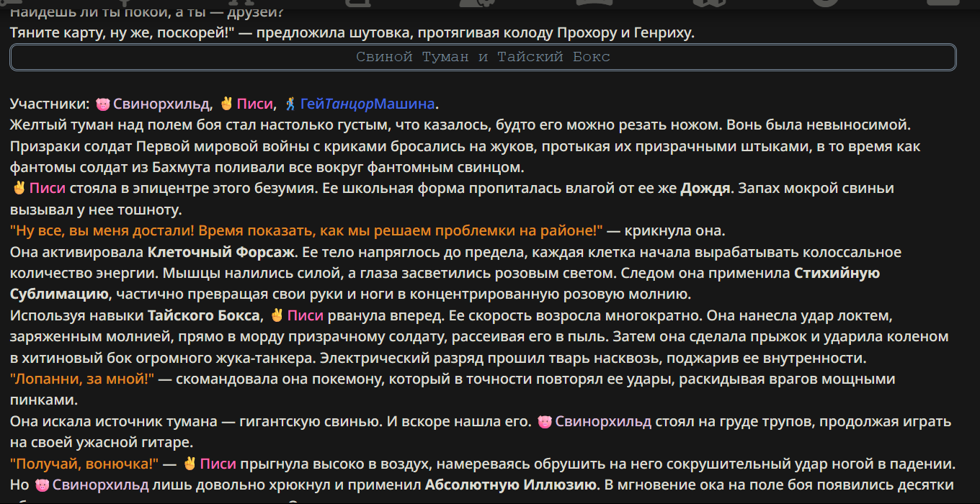Click the text 'Тяните карту, ну же, поскорей!'

point(123,33)
